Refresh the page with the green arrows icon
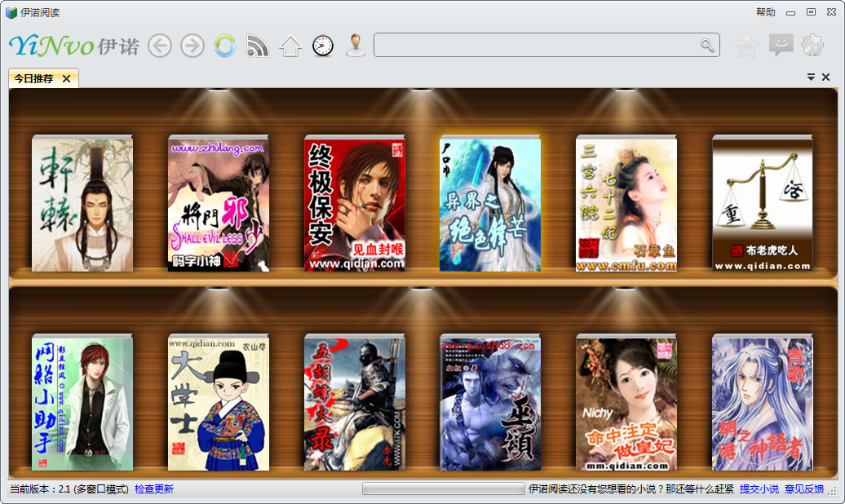Image resolution: width=845 pixels, height=504 pixels. pyautogui.click(x=225, y=46)
